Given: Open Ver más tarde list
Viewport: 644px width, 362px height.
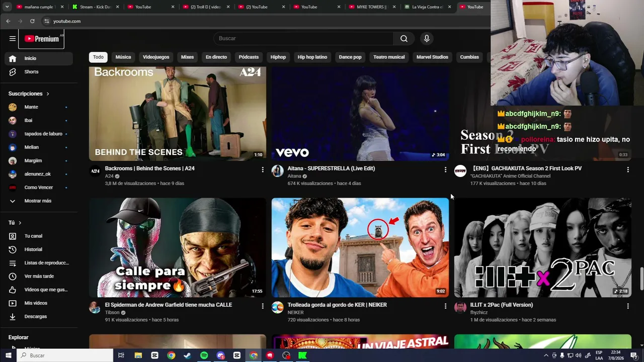Looking at the screenshot, I should click(38, 276).
